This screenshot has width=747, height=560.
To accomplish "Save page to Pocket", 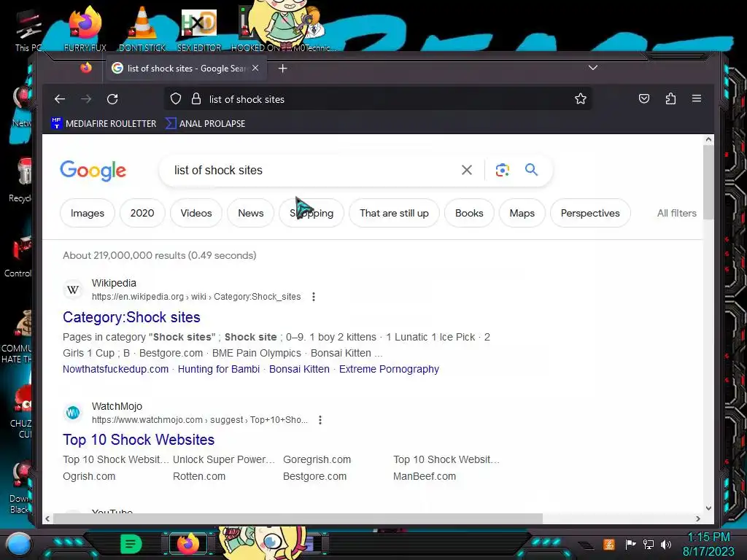I will (x=644, y=99).
